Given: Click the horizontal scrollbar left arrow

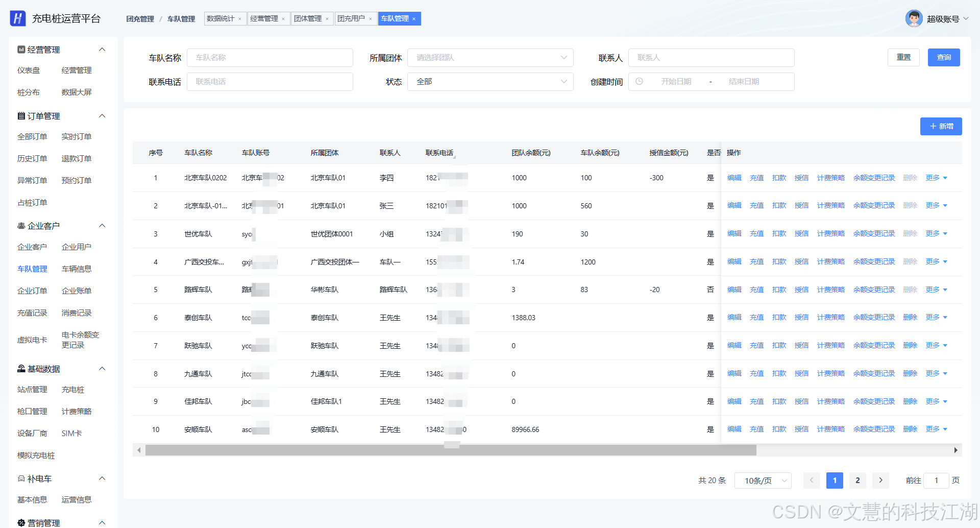Looking at the screenshot, I should pos(139,450).
